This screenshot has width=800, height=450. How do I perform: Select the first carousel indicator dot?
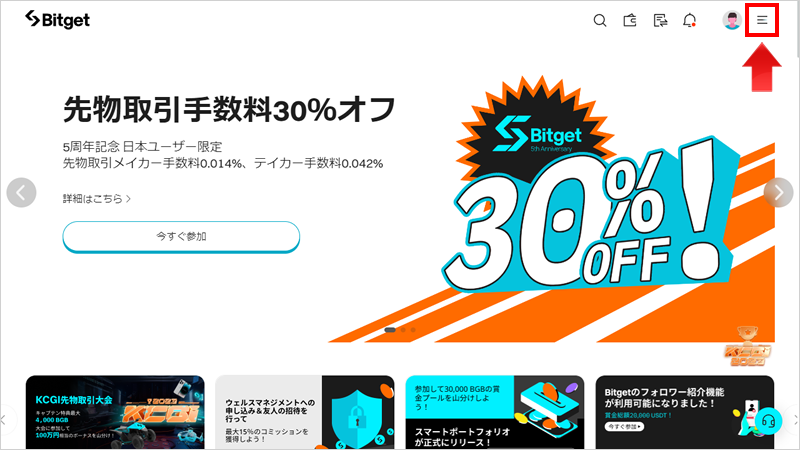(x=390, y=330)
